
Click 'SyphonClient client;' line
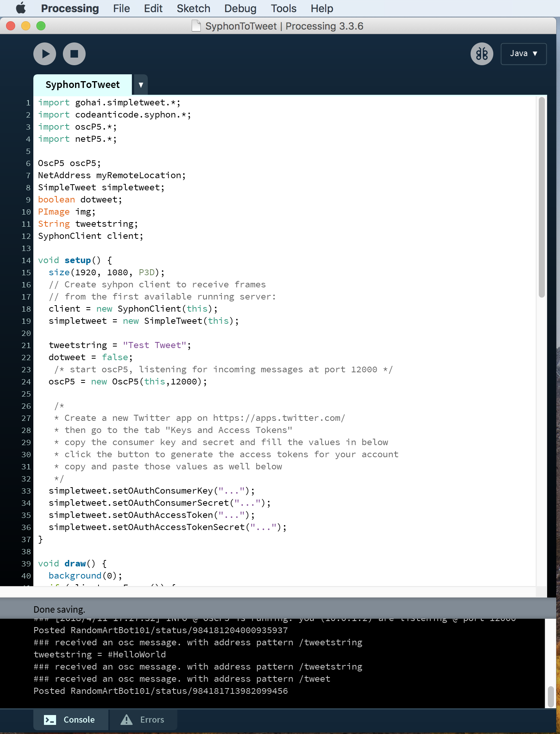tap(91, 236)
